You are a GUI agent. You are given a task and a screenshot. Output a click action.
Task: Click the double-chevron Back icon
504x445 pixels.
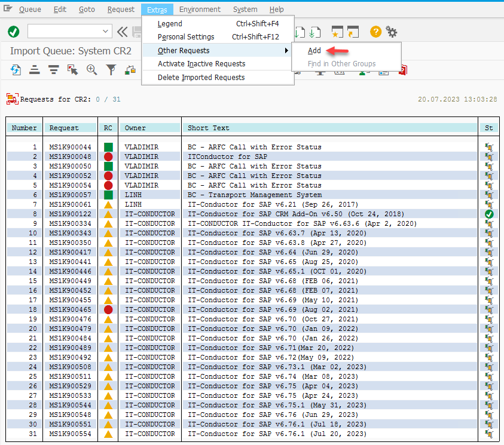122,32
